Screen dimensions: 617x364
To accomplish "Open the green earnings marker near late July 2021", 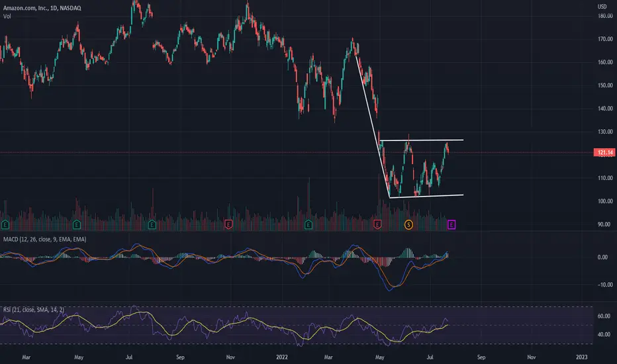I will point(152,225).
